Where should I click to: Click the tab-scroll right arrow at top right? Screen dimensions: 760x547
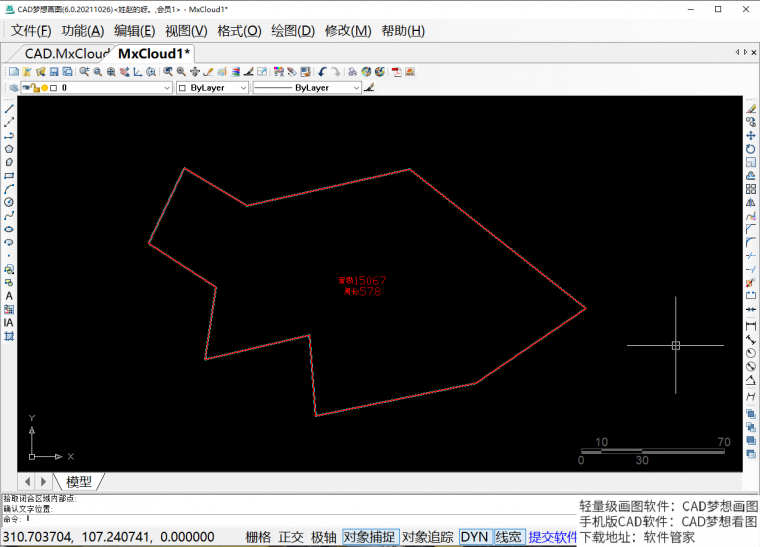(x=745, y=52)
